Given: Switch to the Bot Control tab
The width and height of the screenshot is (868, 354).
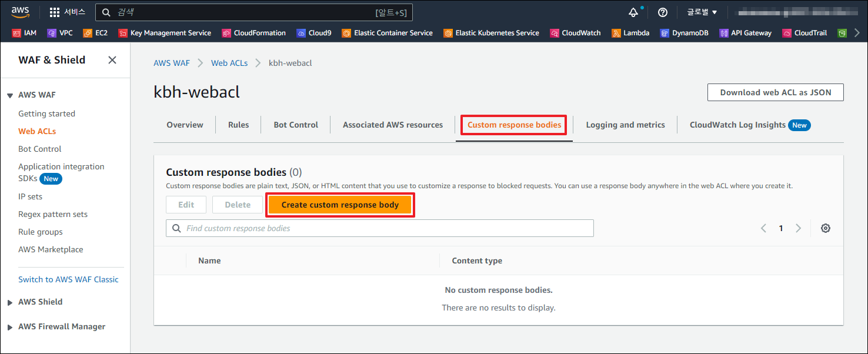Looking at the screenshot, I should pyautogui.click(x=296, y=125).
